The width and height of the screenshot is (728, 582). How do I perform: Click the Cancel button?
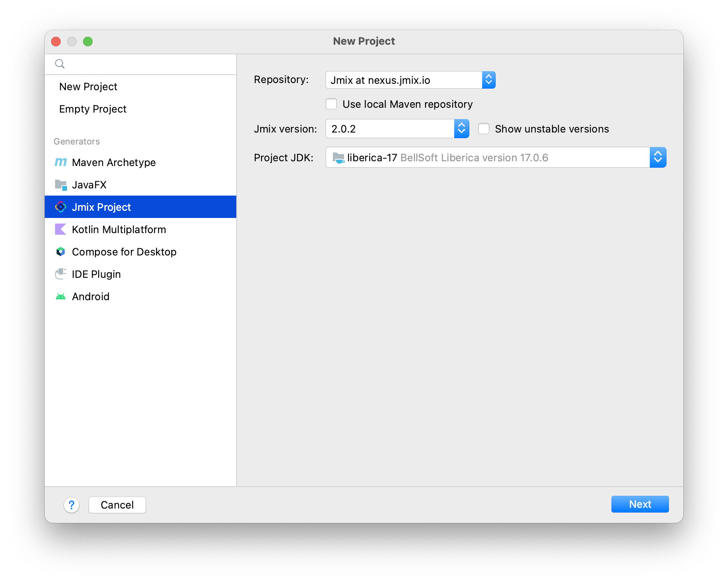point(117,505)
